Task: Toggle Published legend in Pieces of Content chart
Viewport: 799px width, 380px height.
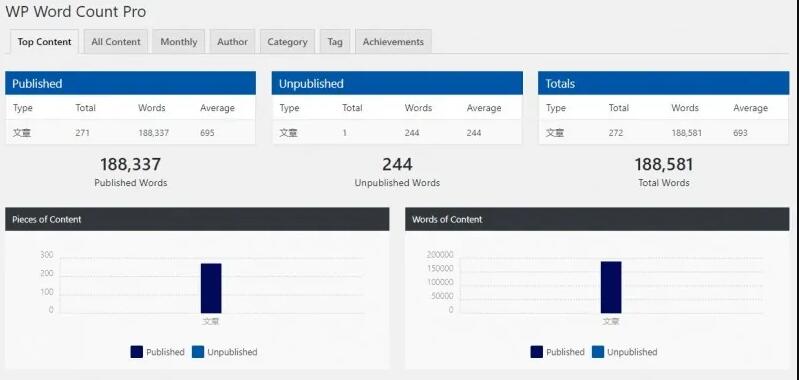Action: [157, 352]
